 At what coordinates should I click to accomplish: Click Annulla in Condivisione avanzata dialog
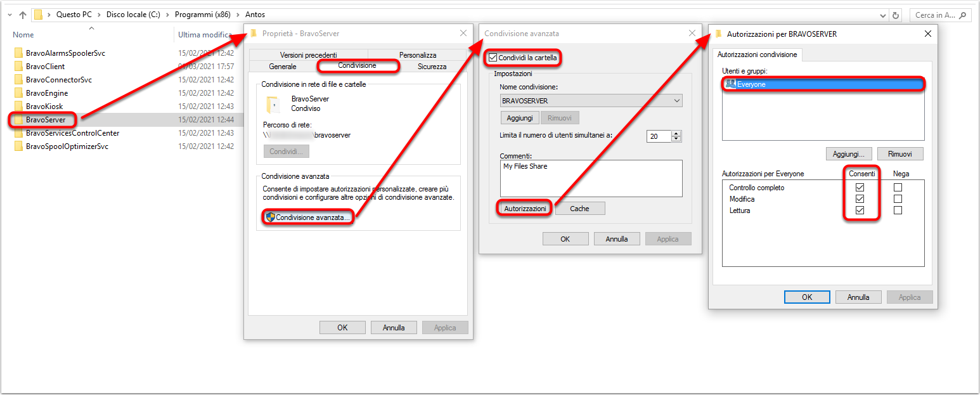pyautogui.click(x=617, y=239)
